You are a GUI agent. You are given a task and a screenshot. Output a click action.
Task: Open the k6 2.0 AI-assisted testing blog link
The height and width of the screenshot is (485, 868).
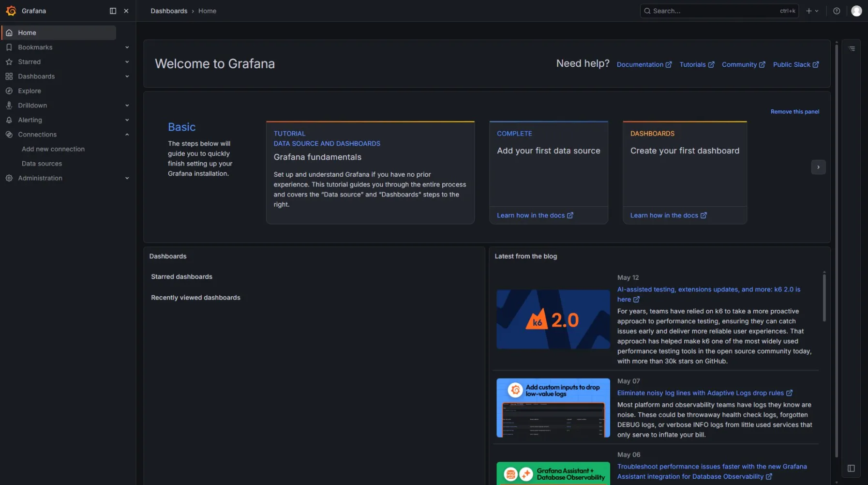click(709, 294)
